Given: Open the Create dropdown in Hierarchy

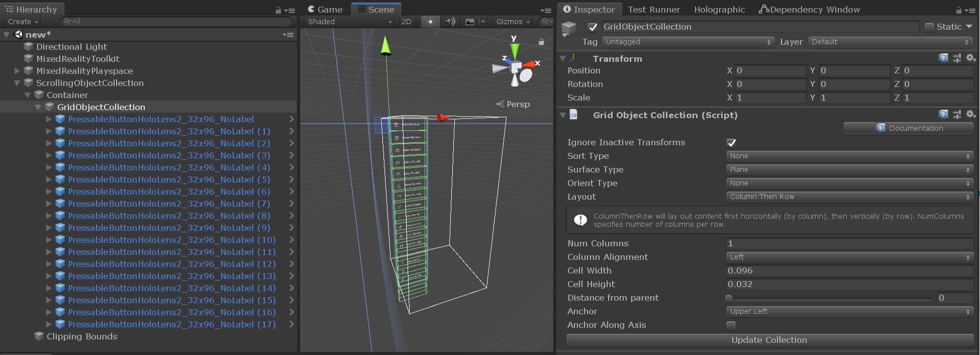Looking at the screenshot, I should click(x=23, y=22).
